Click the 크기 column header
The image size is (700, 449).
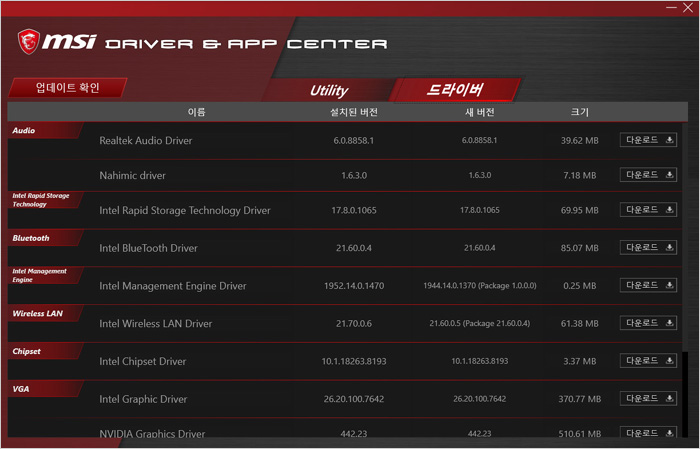click(579, 112)
